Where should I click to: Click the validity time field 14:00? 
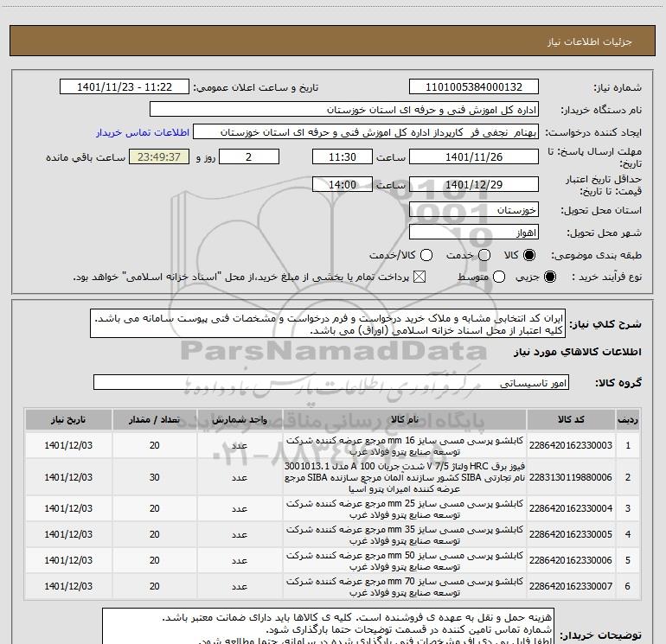coord(343,184)
